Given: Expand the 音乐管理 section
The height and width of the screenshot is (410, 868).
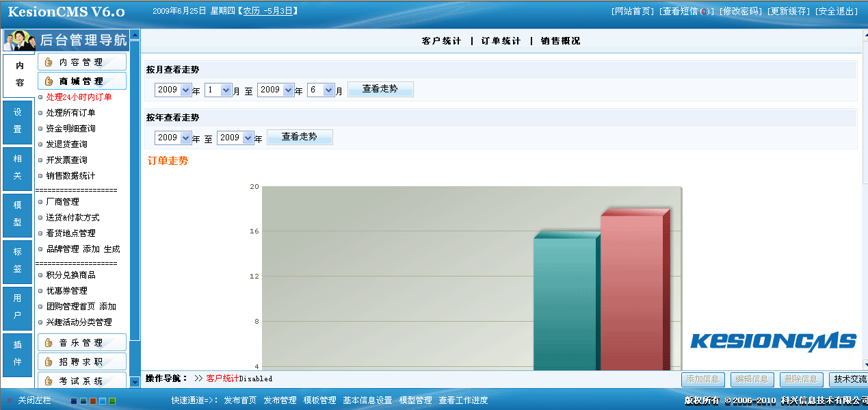Looking at the screenshot, I should point(81,343).
